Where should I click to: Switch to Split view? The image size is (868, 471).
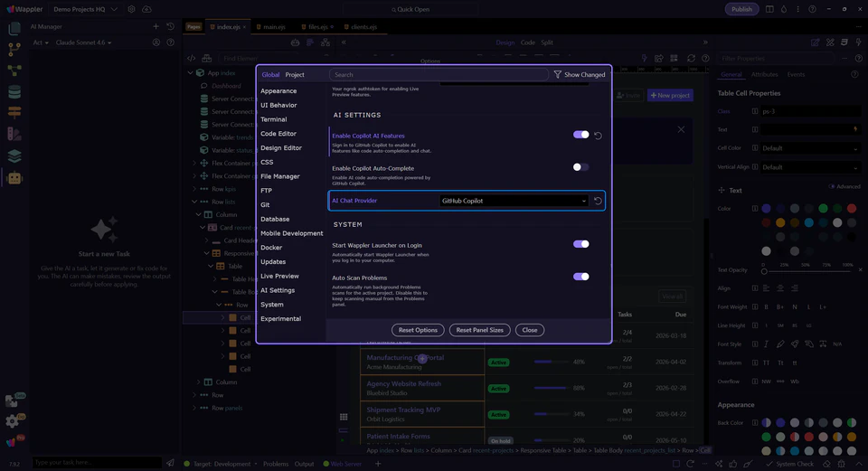click(547, 42)
